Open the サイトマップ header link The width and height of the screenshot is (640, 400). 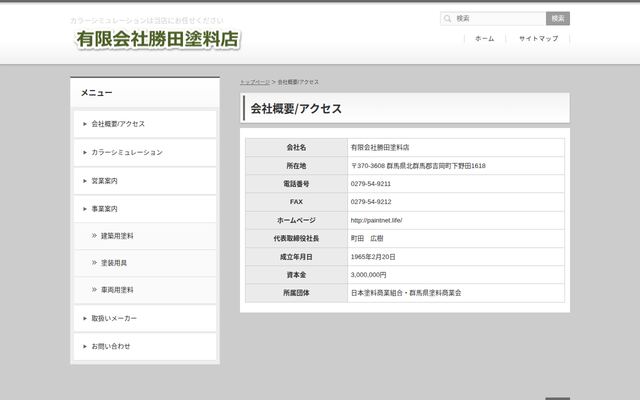(538, 38)
